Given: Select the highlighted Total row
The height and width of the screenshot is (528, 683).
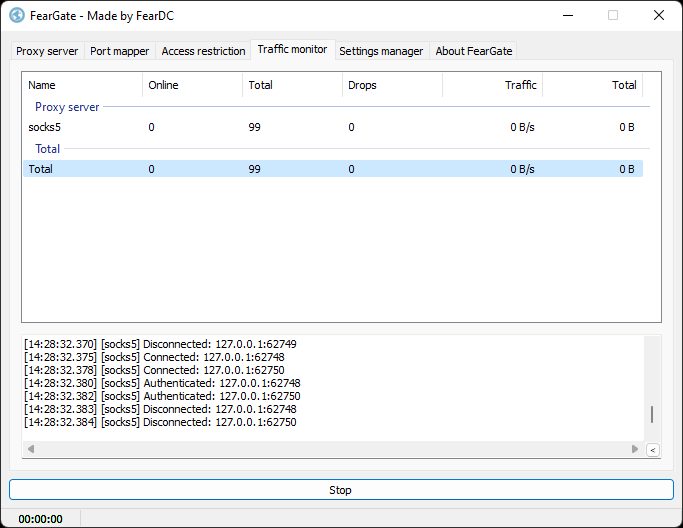Looking at the screenshot, I should tap(333, 169).
